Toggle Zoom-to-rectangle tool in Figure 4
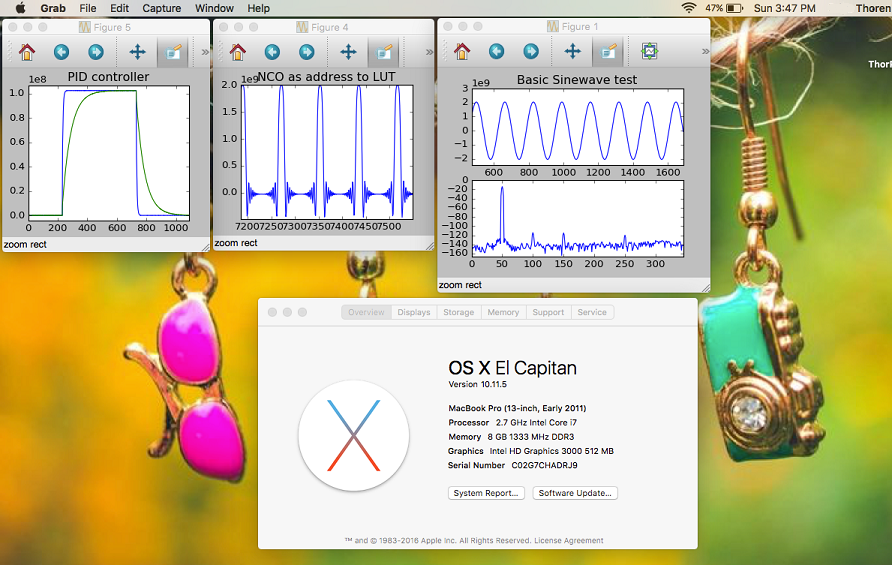Screen dimensions: 892x565 click(x=383, y=52)
